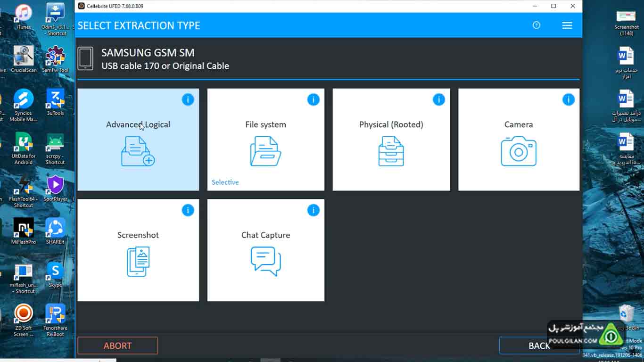The width and height of the screenshot is (644, 362).
Task: Select the Chat Capture extraction tile
Action: pos(266,250)
